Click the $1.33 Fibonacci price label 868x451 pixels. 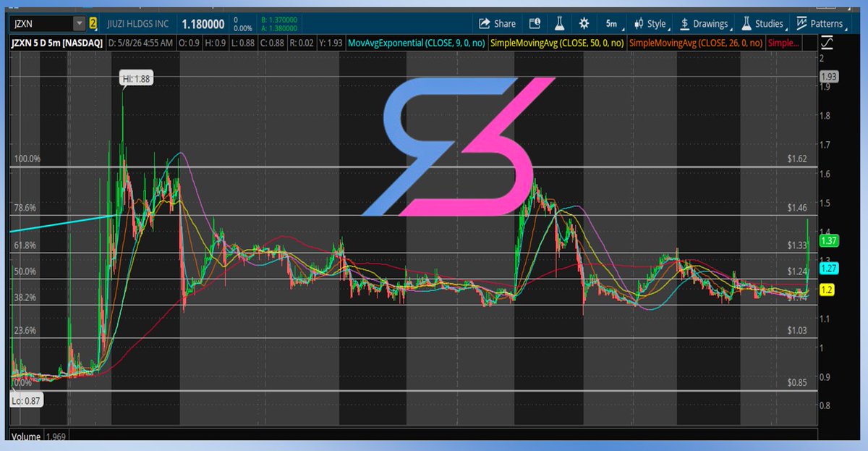(x=797, y=246)
